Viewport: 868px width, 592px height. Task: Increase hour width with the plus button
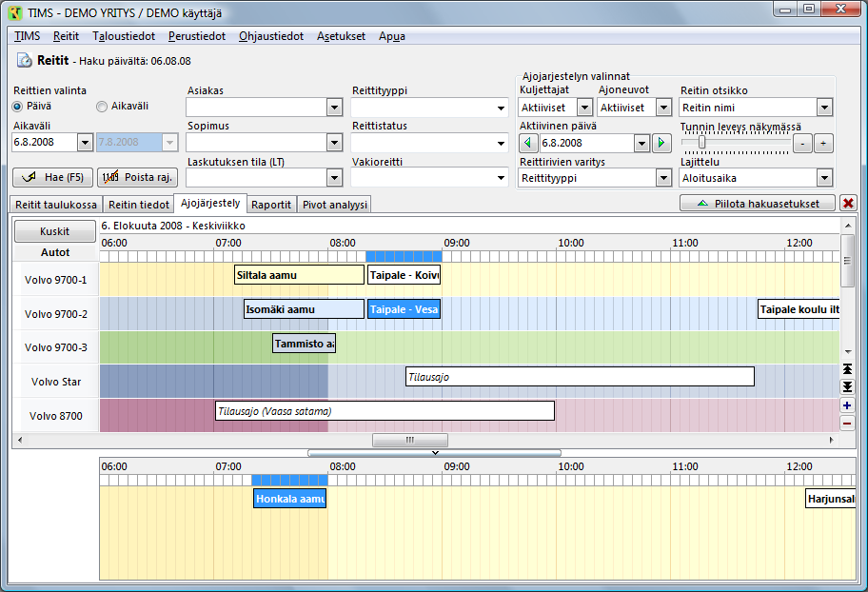[823, 144]
